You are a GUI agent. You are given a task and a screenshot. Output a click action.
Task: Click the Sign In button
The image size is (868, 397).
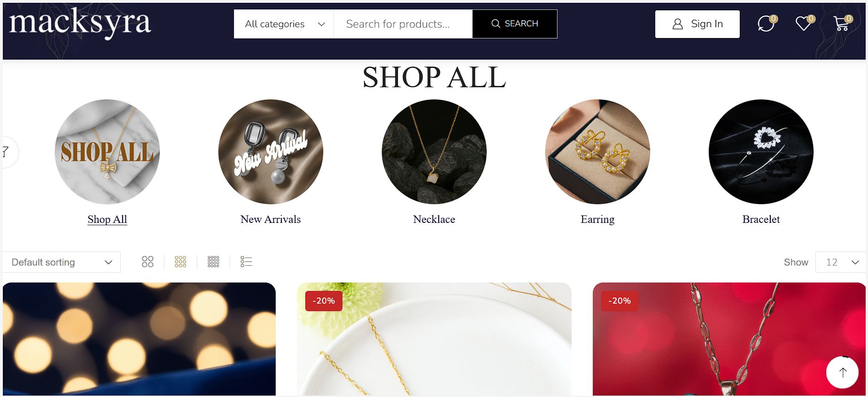(x=697, y=24)
